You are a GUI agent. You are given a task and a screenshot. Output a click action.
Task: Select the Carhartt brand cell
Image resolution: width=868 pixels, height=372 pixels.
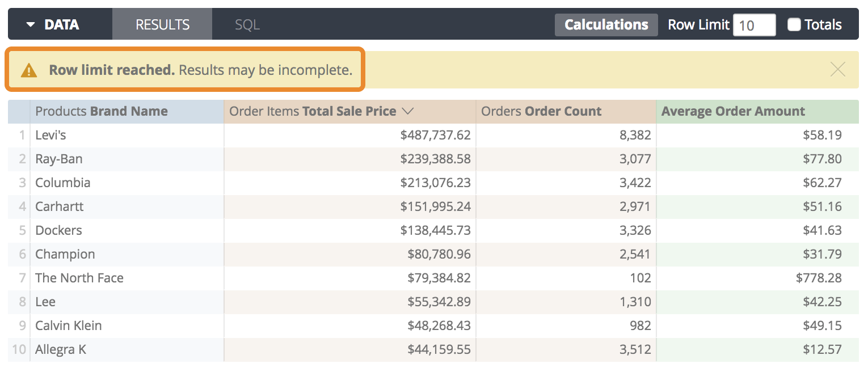(127, 206)
